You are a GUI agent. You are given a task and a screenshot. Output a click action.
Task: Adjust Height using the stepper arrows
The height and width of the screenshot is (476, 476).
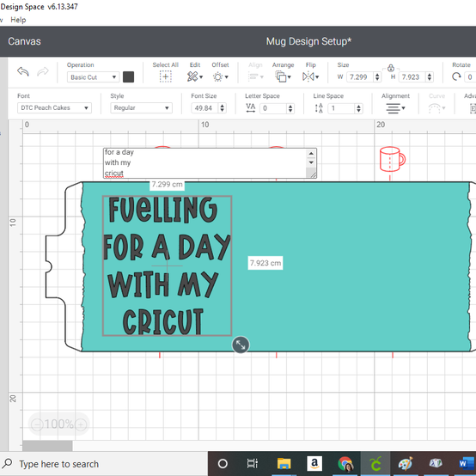point(430,77)
